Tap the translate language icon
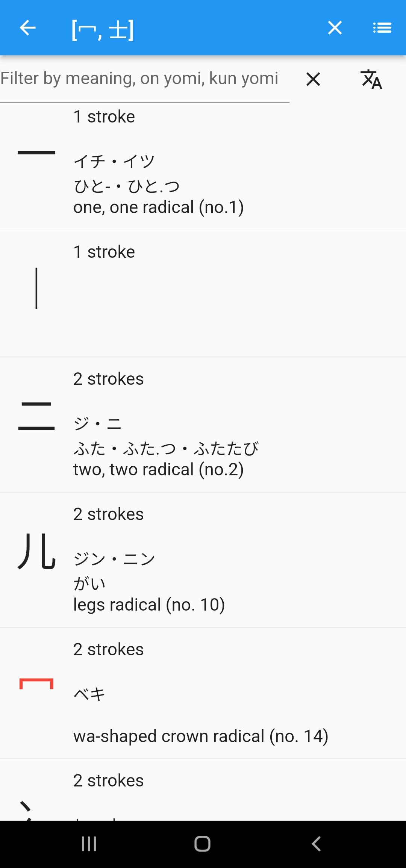This screenshot has height=868, width=406. point(371,79)
